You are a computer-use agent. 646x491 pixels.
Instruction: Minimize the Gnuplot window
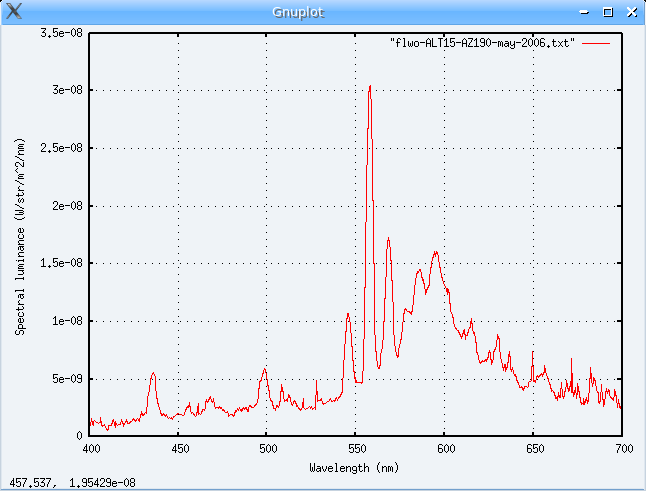point(586,12)
